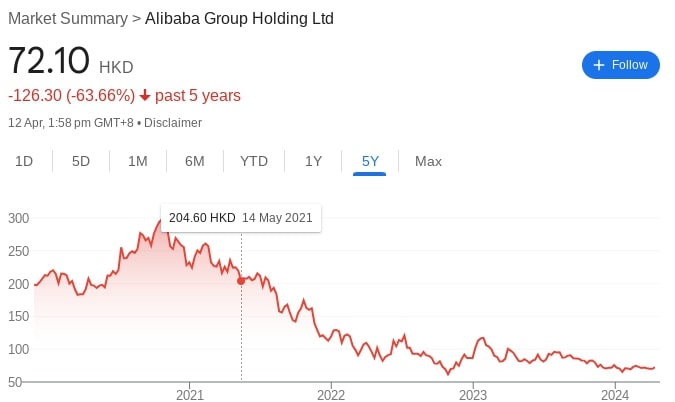Screen dimensions: 675x402
Task: Click the Alibaba Group Holding Ltd title
Action: [x=239, y=19]
